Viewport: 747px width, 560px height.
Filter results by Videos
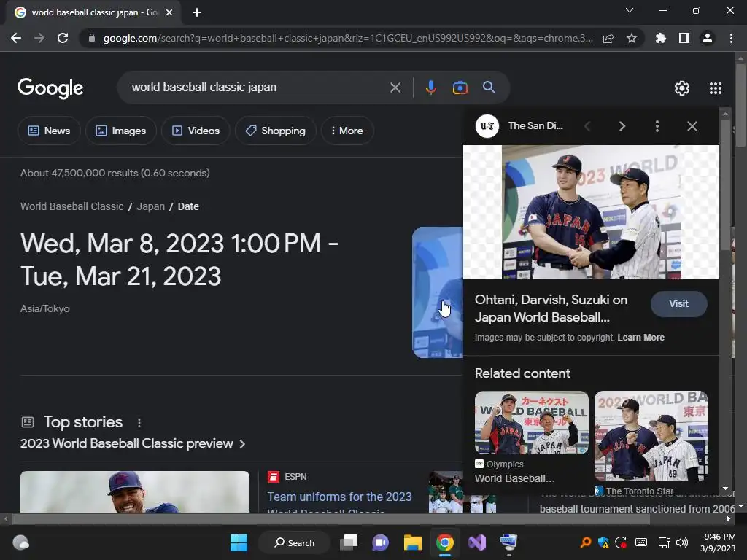[196, 131]
